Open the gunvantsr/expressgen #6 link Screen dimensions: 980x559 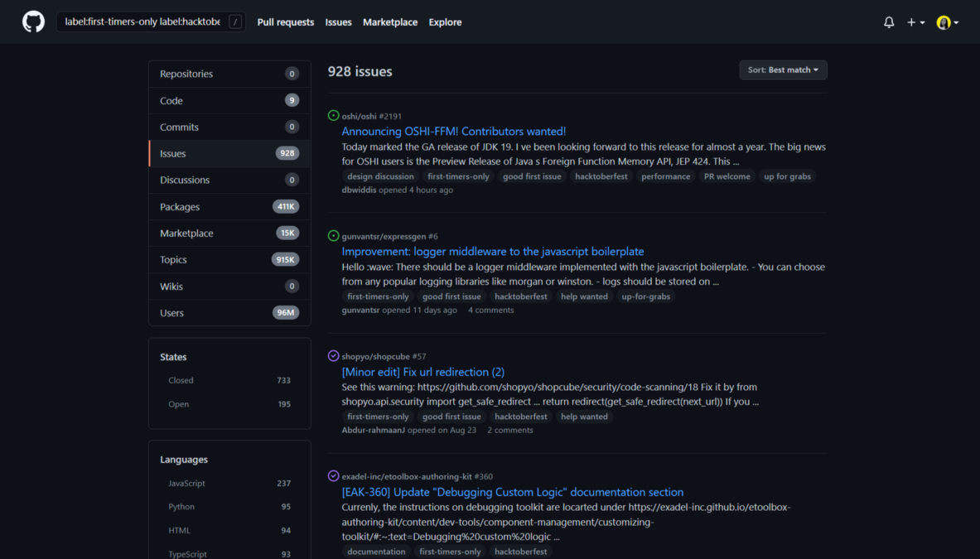390,236
